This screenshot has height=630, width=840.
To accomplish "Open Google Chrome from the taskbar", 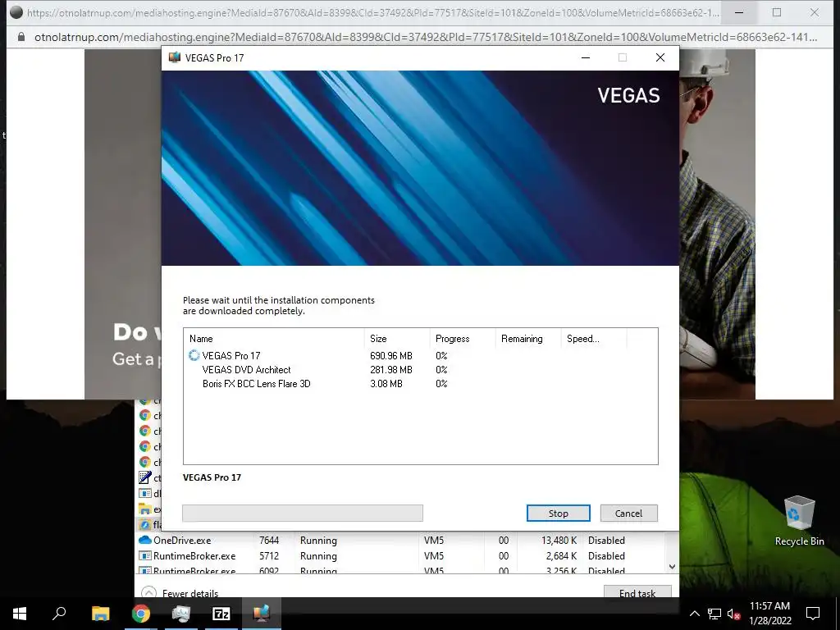I will [x=141, y=614].
